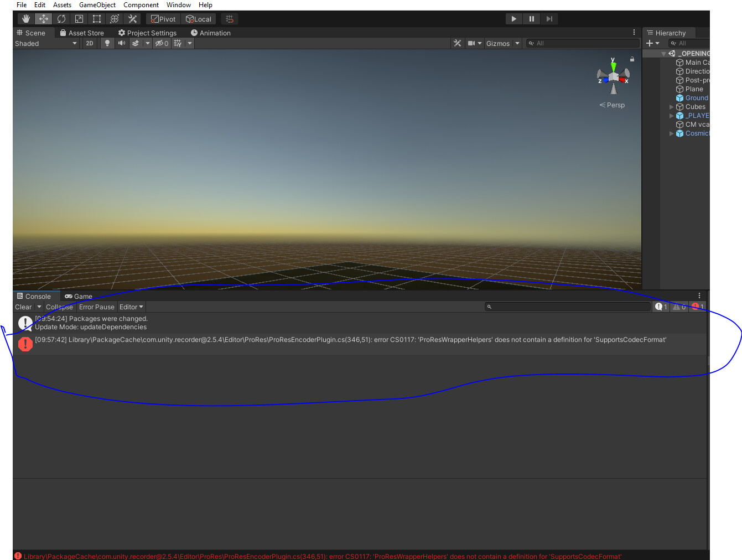The image size is (742, 560).
Task: Toggle grid snapping in the toolbar
Action: click(x=230, y=18)
